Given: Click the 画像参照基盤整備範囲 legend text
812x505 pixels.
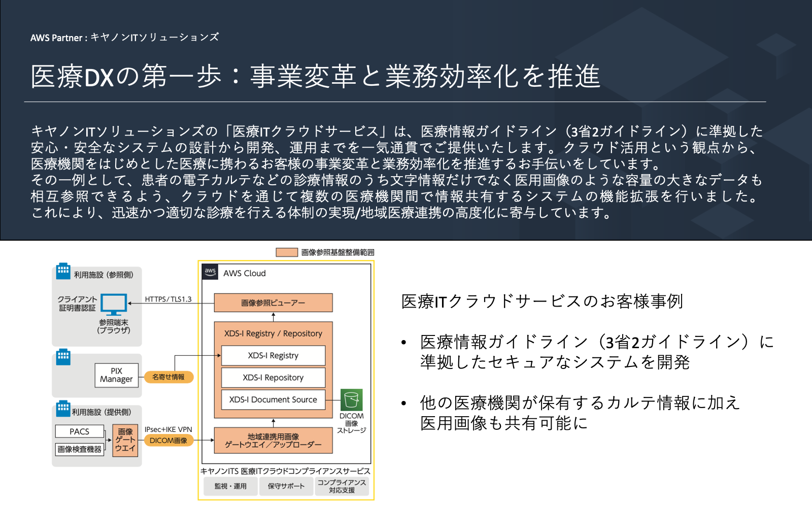Looking at the screenshot, I should click(338, 252).
